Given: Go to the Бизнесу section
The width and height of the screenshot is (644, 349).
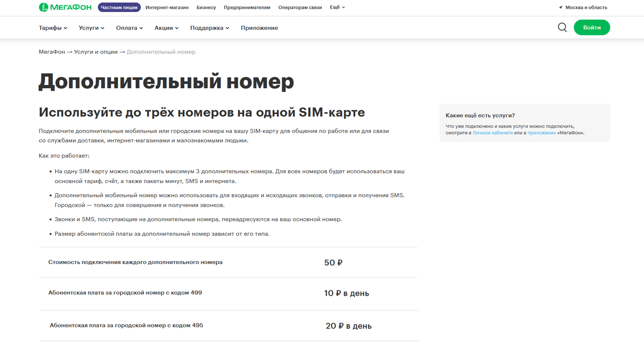Looking at the screenshot, I should click(206, 7).
